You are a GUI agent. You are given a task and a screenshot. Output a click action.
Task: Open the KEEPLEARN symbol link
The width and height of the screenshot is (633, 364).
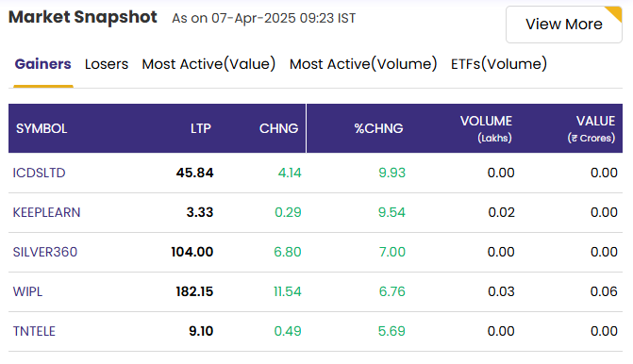pos(46,212)
